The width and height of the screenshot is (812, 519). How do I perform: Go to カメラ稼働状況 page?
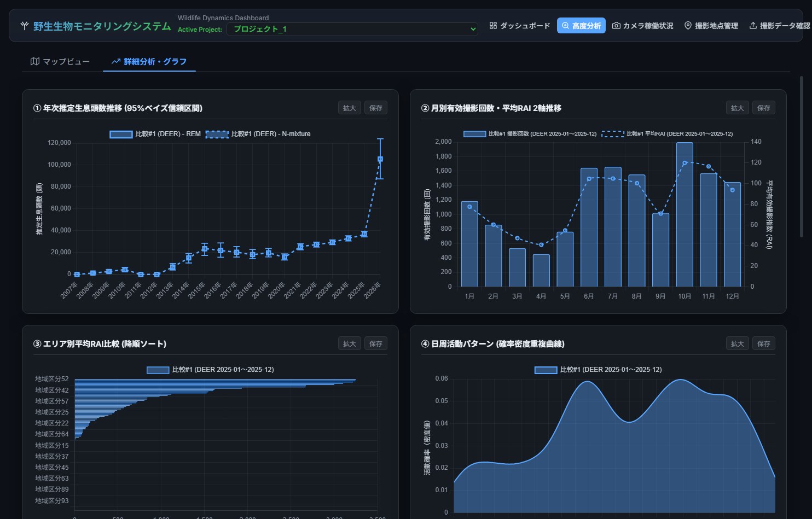point(643,26)
